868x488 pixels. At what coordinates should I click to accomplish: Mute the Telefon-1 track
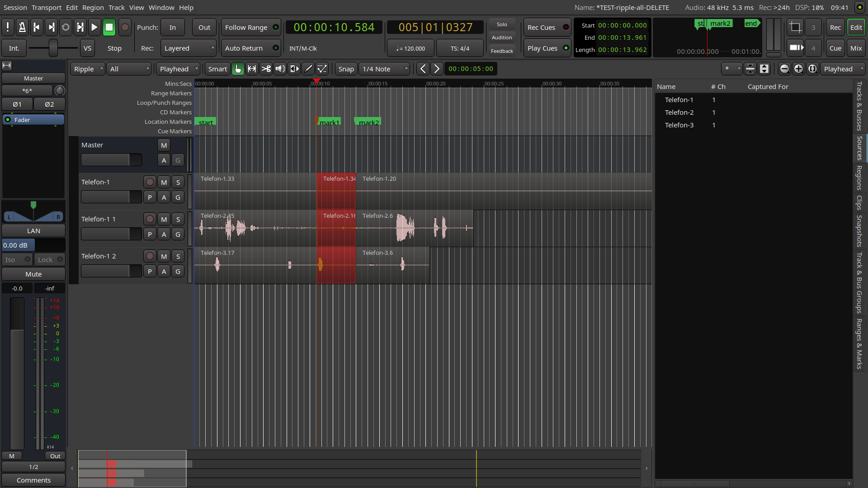tap(164, 182)
